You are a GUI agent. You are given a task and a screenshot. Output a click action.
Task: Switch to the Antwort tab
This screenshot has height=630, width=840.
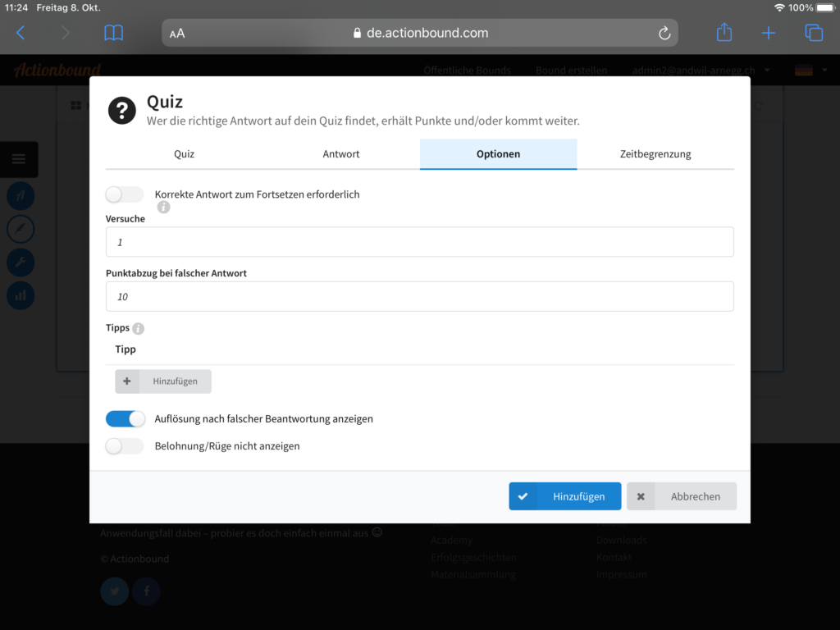pos(341,153)
